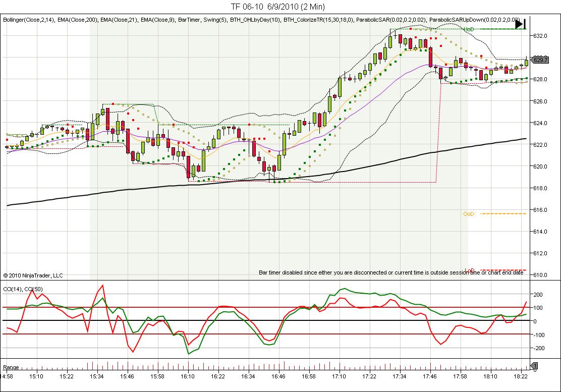The width and height of the screenshot is (561, 392).
Task: Click the 17:58 time axis label
Action: (x=460, y=376)
